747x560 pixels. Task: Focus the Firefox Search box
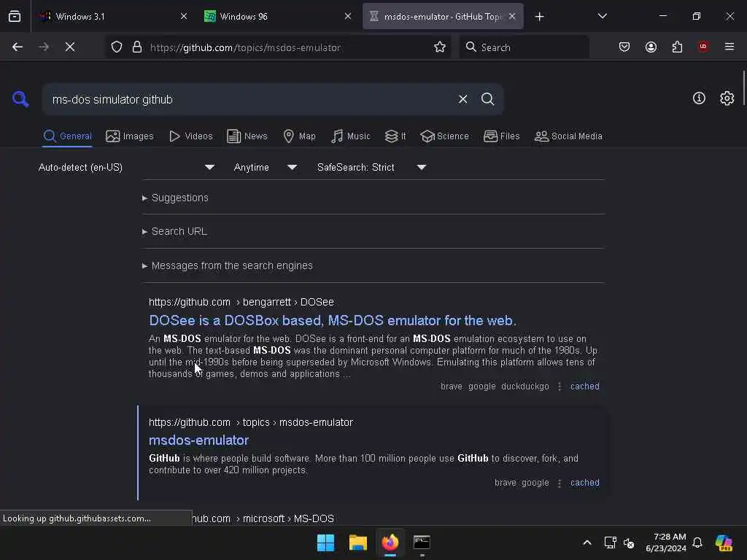(524, 47)
